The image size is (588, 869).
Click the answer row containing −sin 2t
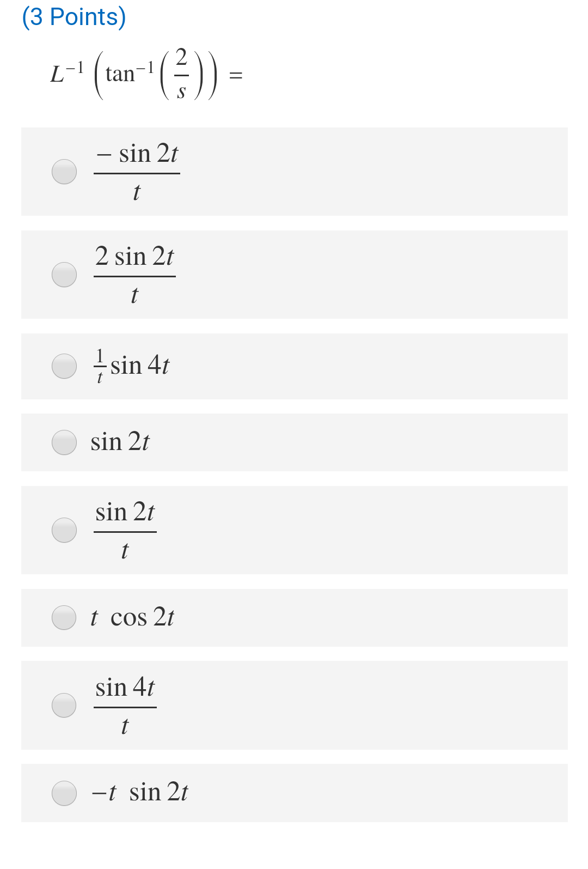[272, 171]
